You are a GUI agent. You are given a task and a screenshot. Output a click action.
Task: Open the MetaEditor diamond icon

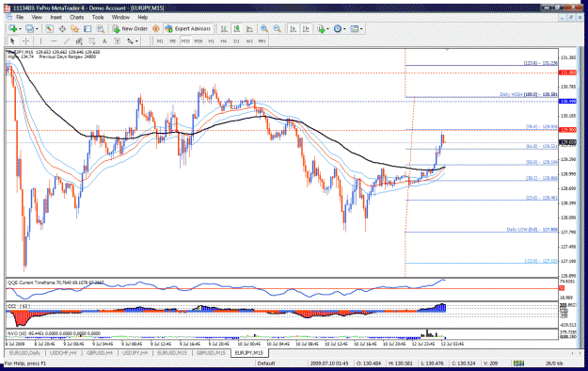click(156, 28)
